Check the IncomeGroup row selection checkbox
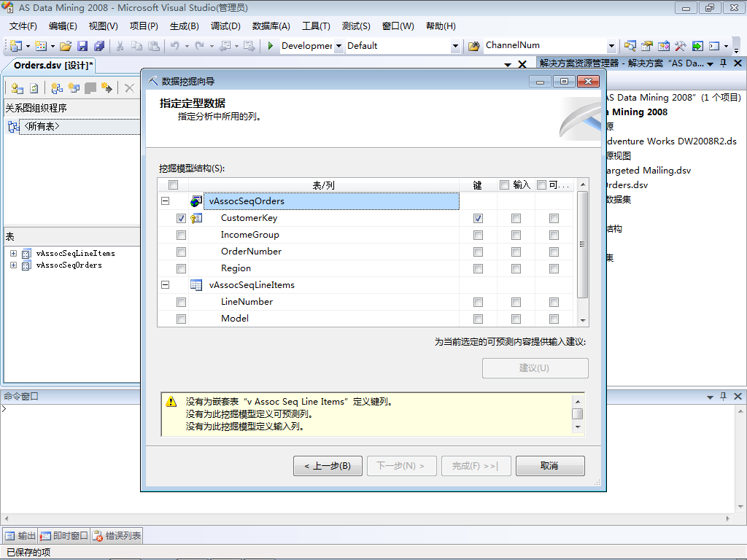 [x=181, y=235]
